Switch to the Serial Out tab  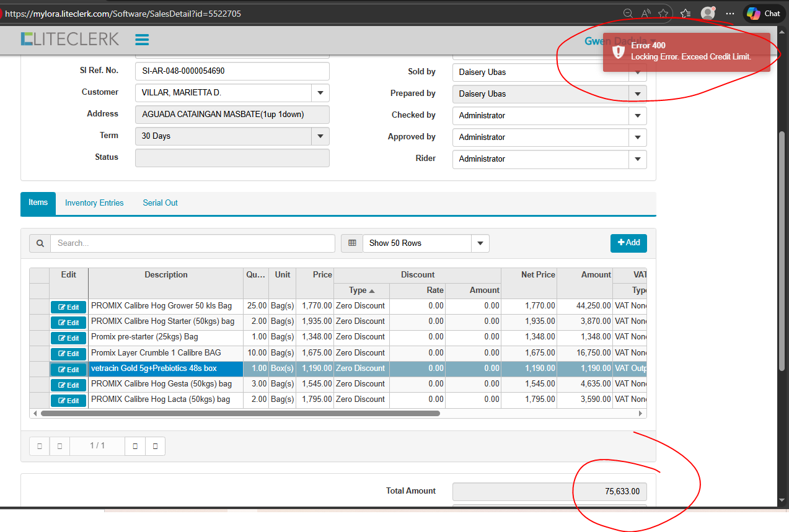point(160,203)
